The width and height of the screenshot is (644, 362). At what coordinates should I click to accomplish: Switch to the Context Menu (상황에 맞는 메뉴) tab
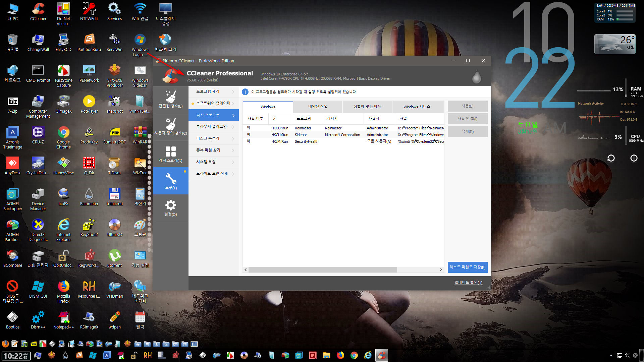click(x=367, y=107)
